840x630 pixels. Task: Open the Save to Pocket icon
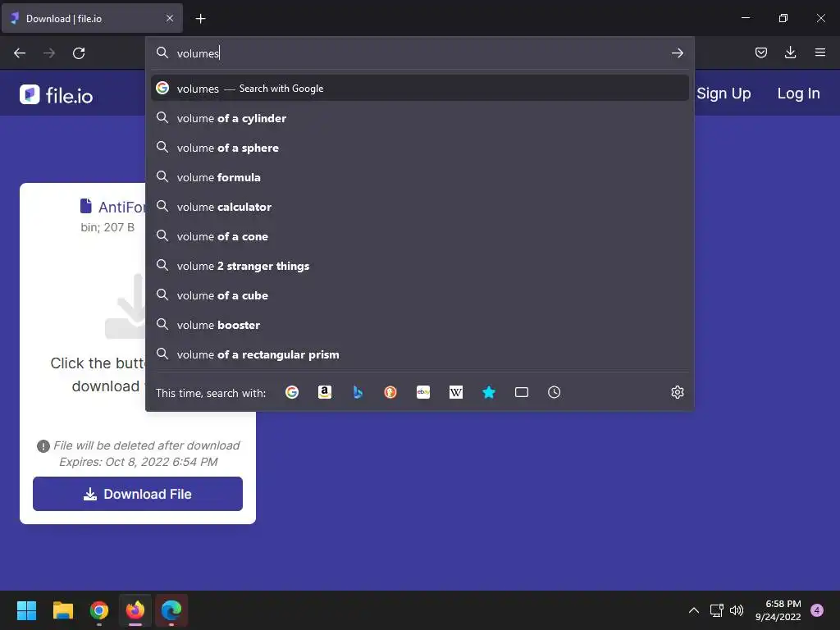tap(761, 52)
